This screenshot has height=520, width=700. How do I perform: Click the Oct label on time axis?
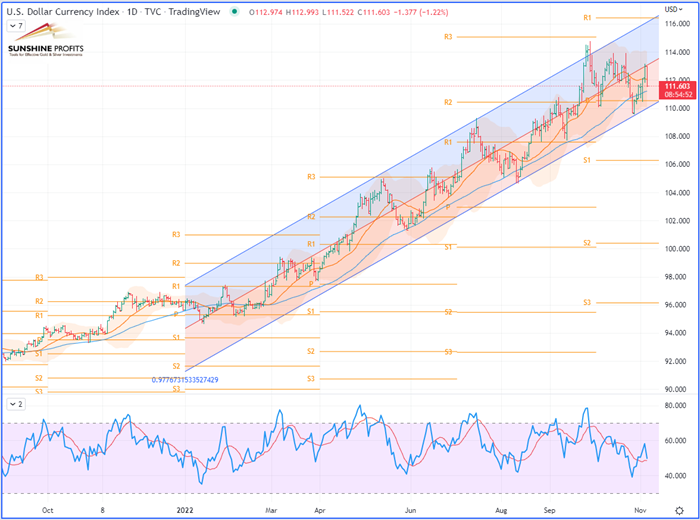(x=47, y=509)
